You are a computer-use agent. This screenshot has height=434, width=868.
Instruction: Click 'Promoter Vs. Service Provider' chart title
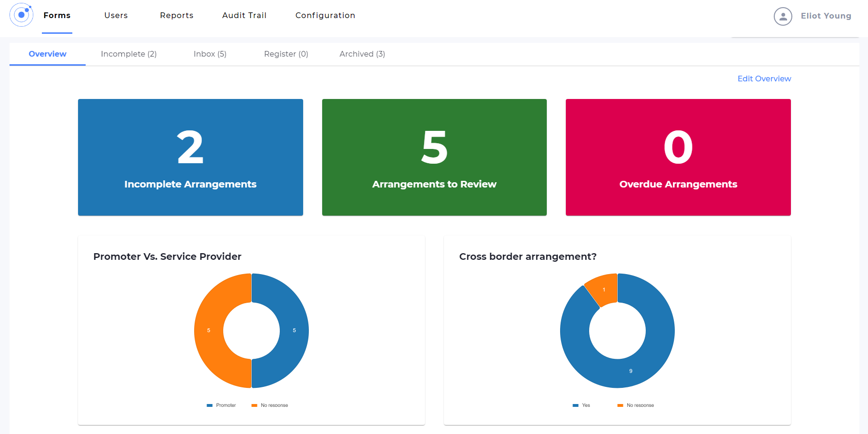coord(168,256)
